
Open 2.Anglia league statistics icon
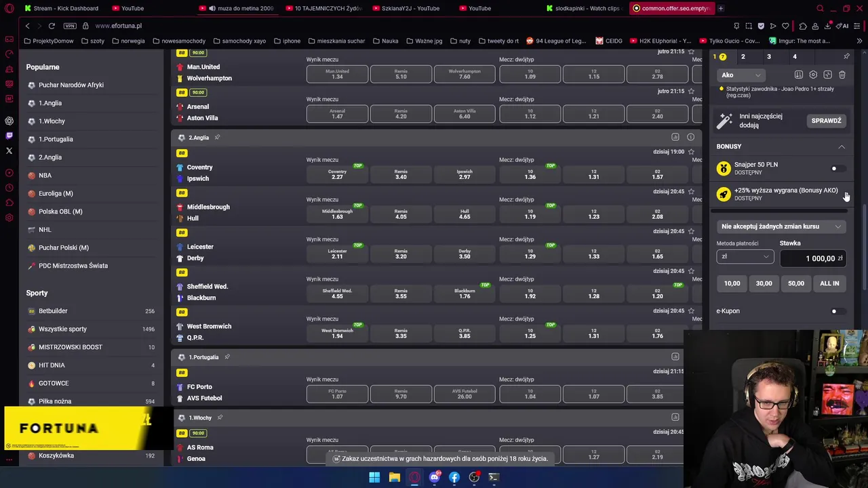coord(675,137)
